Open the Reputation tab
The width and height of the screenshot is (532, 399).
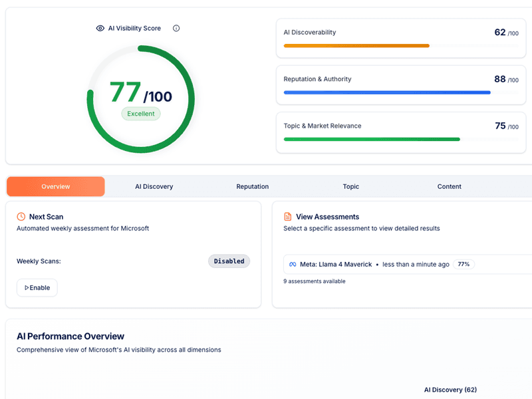[252, 186]
